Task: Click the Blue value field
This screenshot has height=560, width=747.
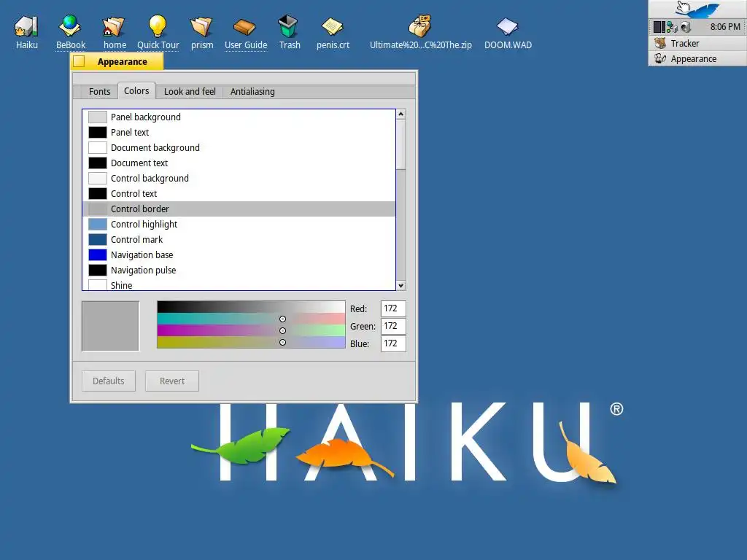Action: point(393,343)
